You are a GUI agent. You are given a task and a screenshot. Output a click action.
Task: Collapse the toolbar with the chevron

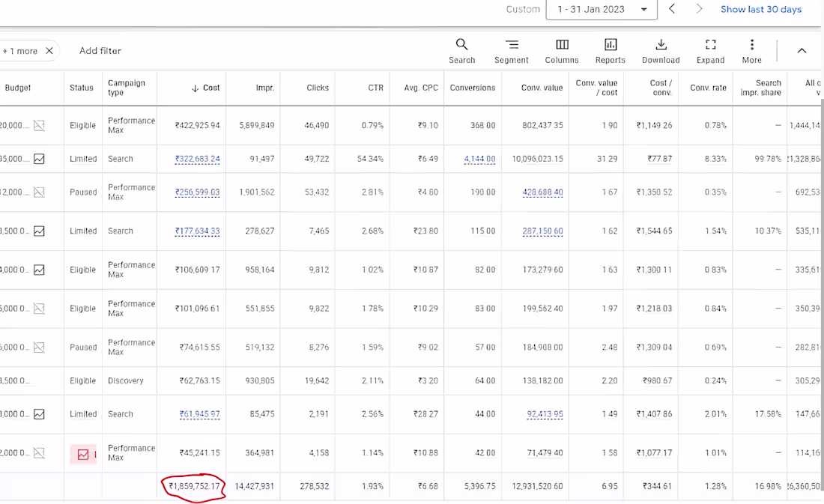pyautogui.click(x=802, y=51)
